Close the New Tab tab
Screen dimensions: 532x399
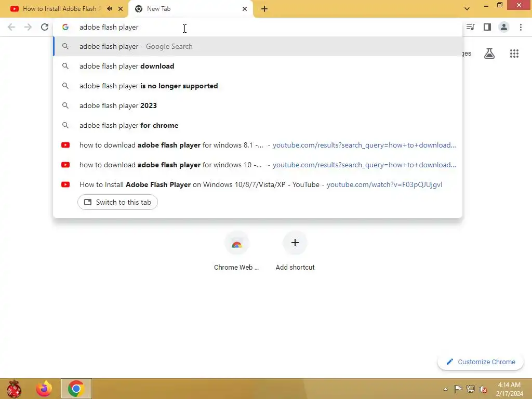(245, 9)
